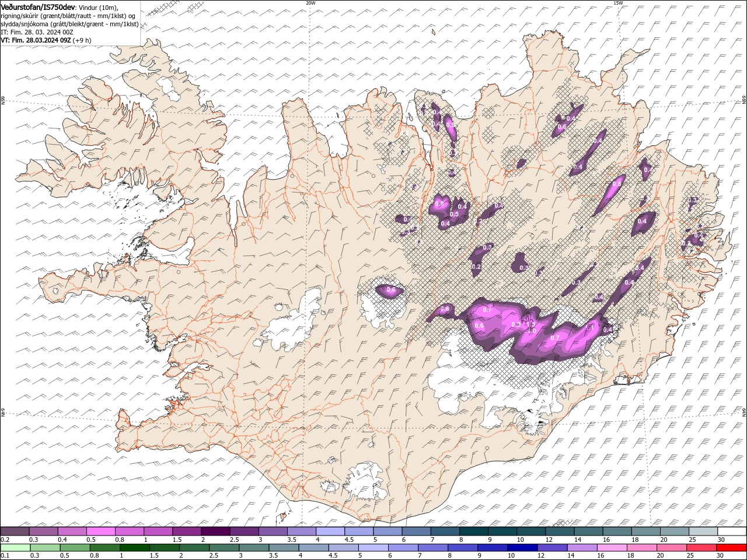Click the Veðurstofan/IS750dev title text
Image resolution: width=747 pixels, height=560 pixels.
[x=38, y=6]
